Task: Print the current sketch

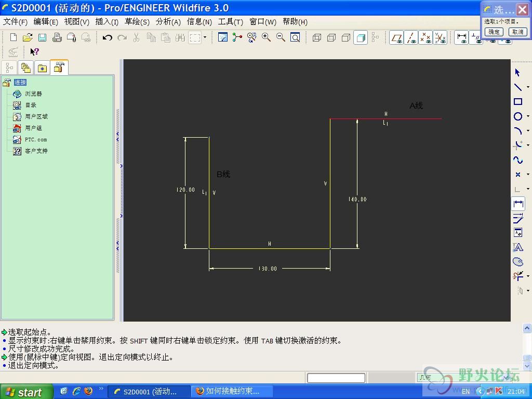Action: (57, 37)
